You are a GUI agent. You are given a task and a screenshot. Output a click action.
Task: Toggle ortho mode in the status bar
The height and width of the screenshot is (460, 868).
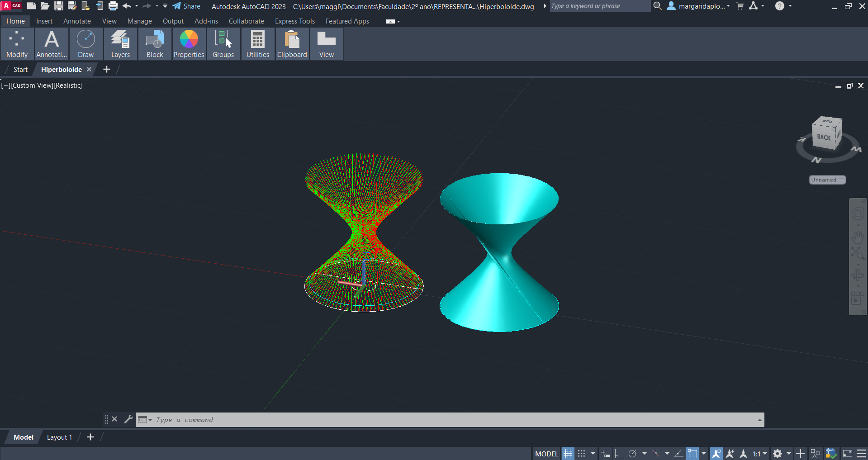tap(619, 454)
